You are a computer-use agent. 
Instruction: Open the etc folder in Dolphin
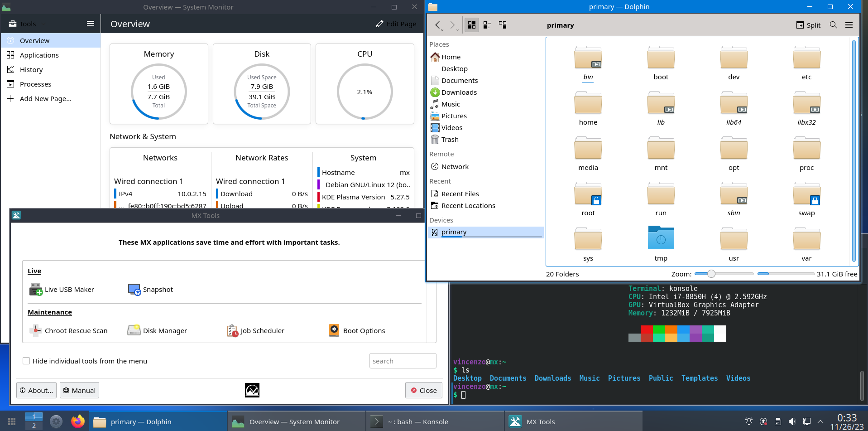806,62
